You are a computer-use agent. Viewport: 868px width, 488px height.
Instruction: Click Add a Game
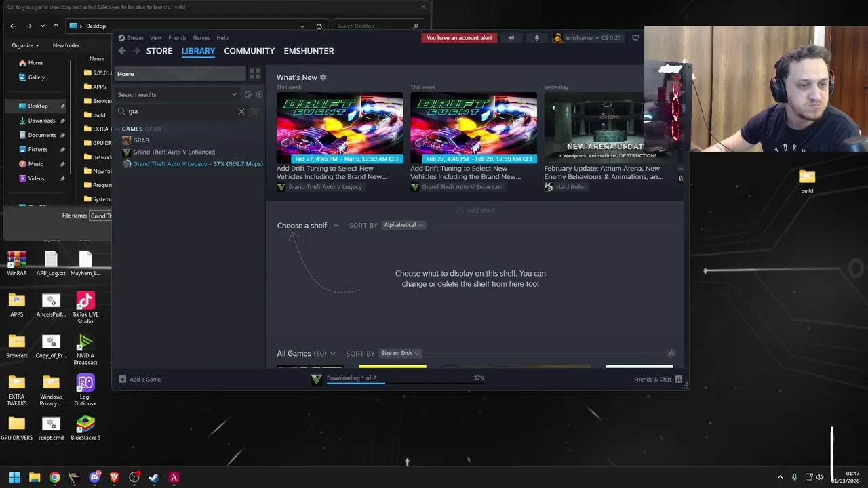coord(140,380)
